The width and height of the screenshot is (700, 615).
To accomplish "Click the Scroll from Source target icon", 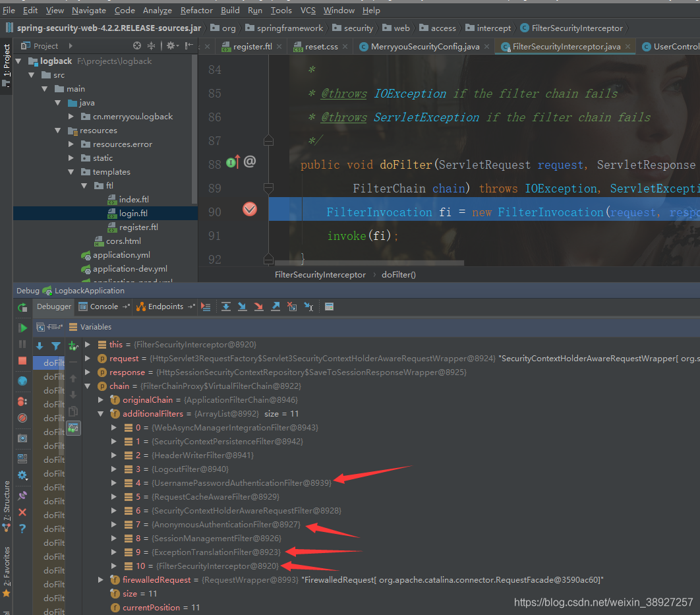I will 137,45.
